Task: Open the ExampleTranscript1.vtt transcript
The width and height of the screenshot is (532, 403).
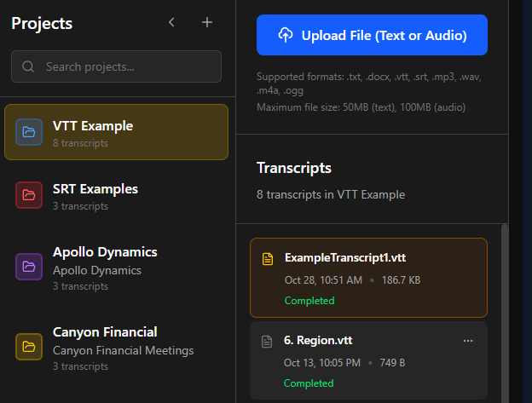Action: [369, 278]
